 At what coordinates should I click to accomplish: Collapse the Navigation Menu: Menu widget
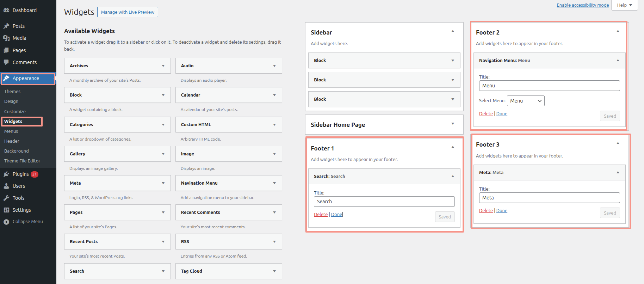coord(618,61)
